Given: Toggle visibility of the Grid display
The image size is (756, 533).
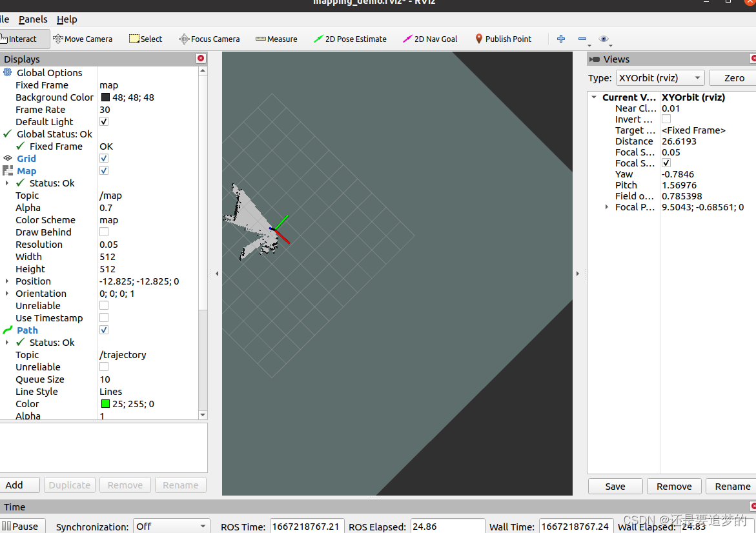Looking at the screenshot, I should (x=103, y=158).
